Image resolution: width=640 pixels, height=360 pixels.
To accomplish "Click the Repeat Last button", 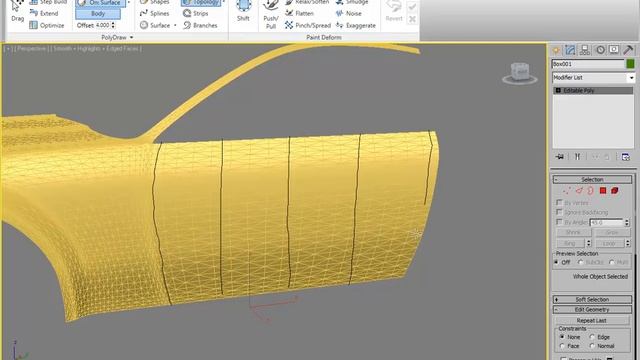I will [x=592, y=321].
